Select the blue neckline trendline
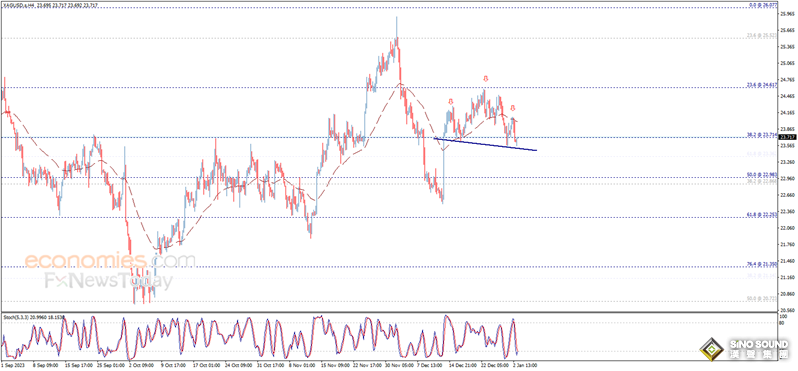Image resolution: width=798 pixels, height=371 pixels. pyautogui.click(x=484, y=144)
